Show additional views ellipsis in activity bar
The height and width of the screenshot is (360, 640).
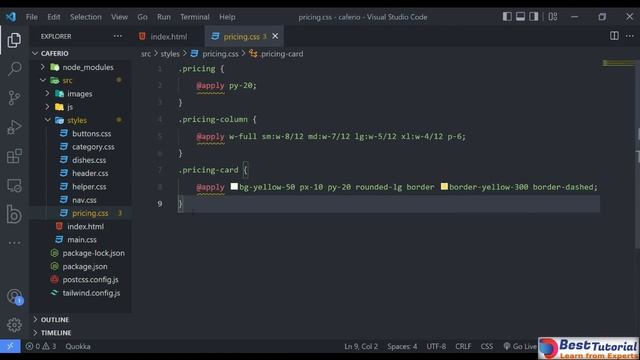click(14, 243)
